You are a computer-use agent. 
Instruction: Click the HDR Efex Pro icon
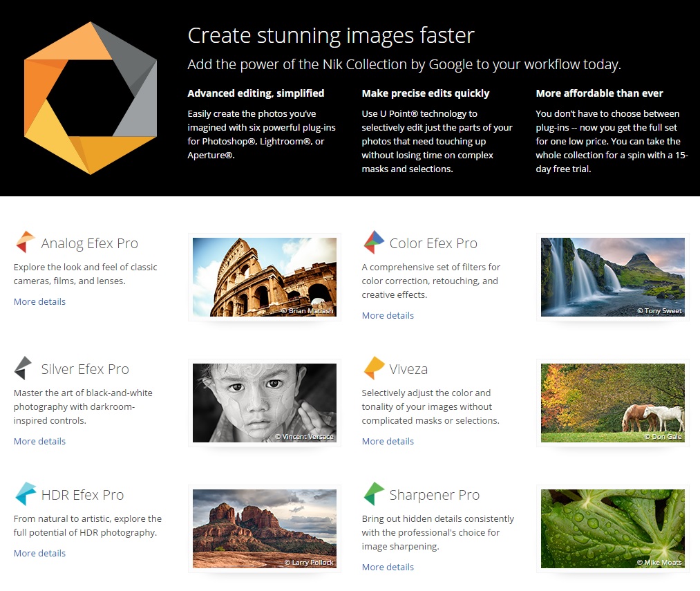click(x=26, y=494)
